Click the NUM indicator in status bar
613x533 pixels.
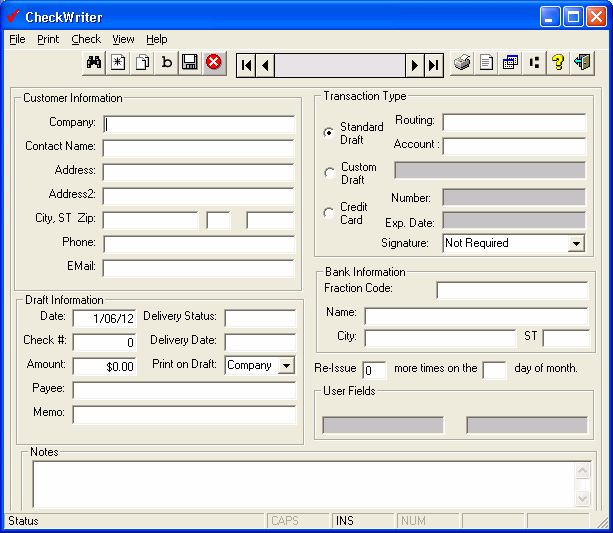pyautogui.click(x=413, y=521)
